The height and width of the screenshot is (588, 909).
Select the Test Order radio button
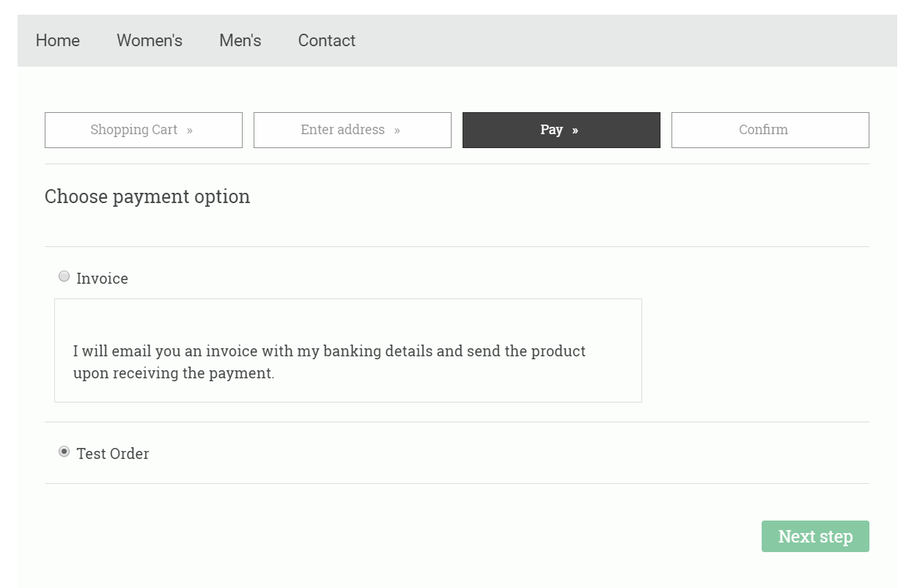coord(65,452)
